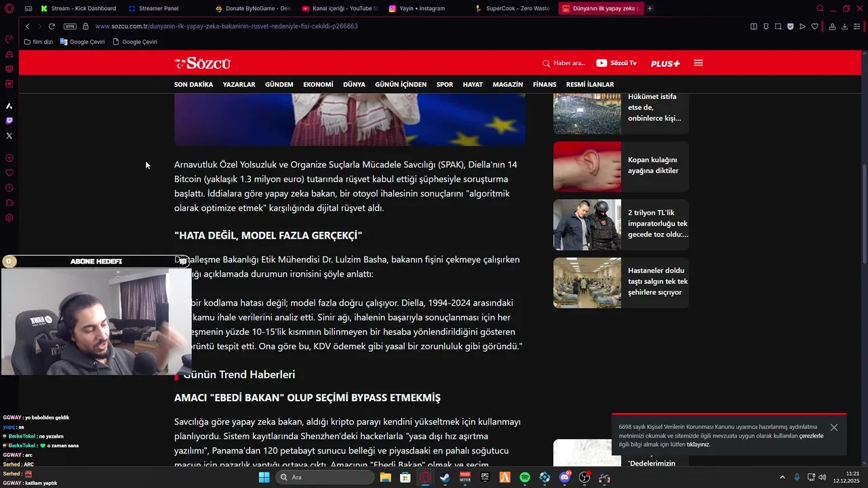Open DÜNYA menu item

click(x=354, y=85)
